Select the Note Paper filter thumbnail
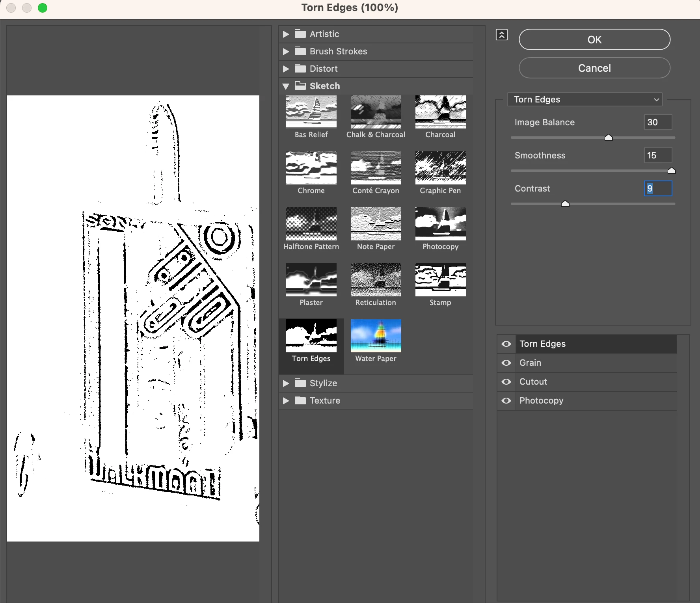Screen dimensions: 700x603 [376, 224]
